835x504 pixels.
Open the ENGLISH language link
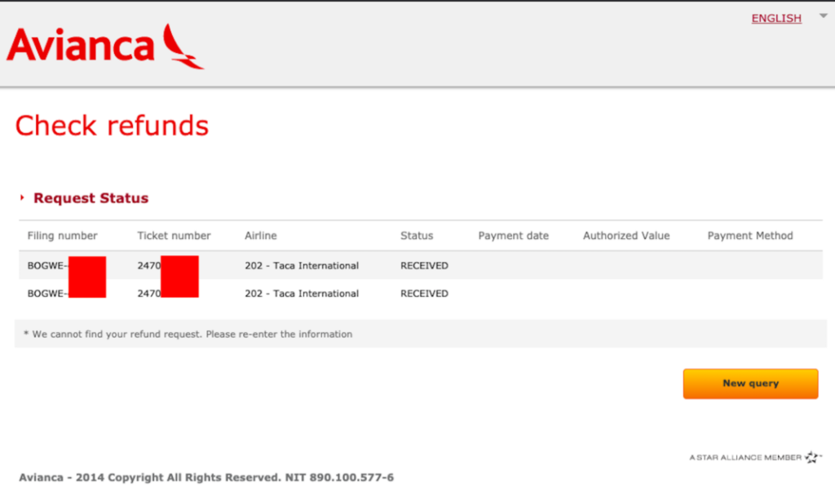click(x=776, y=18)
